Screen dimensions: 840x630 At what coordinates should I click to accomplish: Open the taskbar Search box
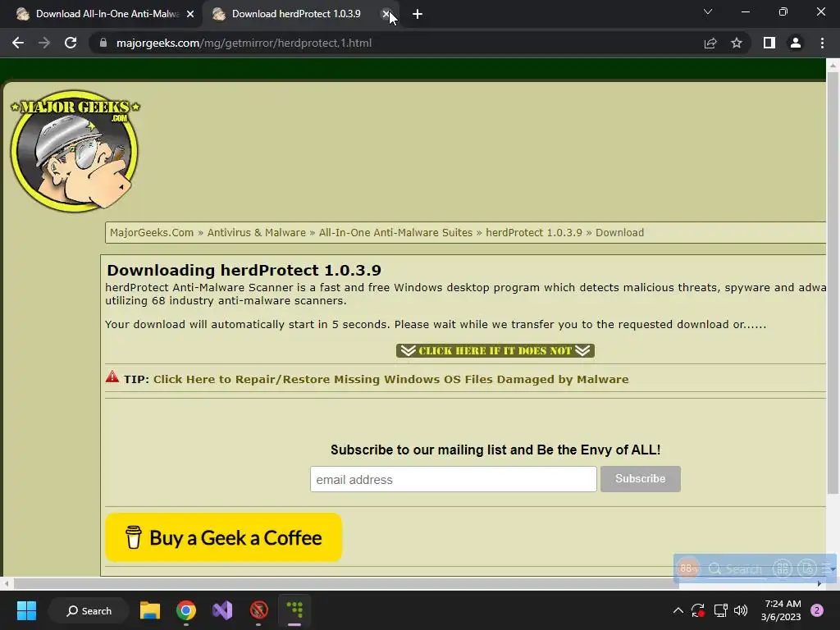coord(89,610)
